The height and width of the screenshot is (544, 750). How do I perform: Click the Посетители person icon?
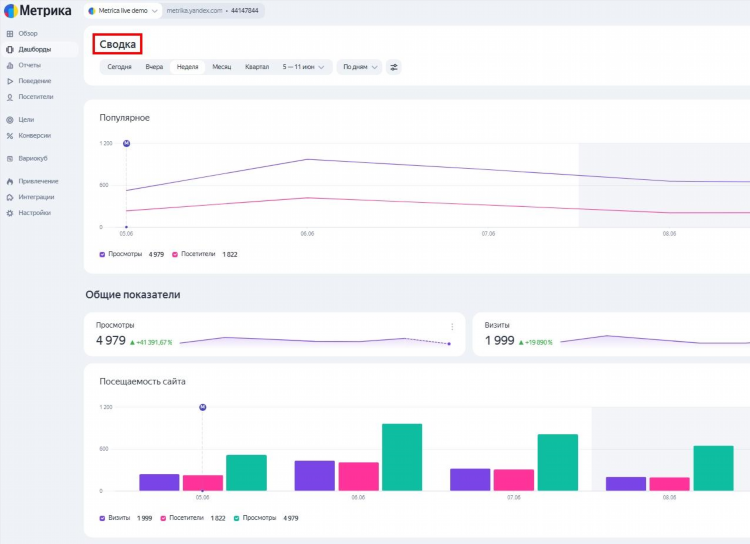click(x=10, y=97)
